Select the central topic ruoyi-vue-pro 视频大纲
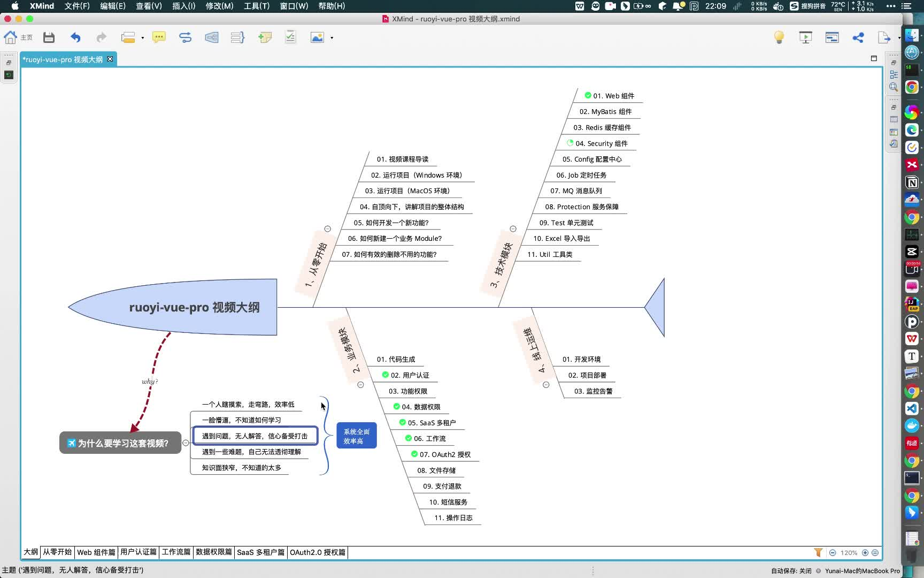 (x=173, y=307)
